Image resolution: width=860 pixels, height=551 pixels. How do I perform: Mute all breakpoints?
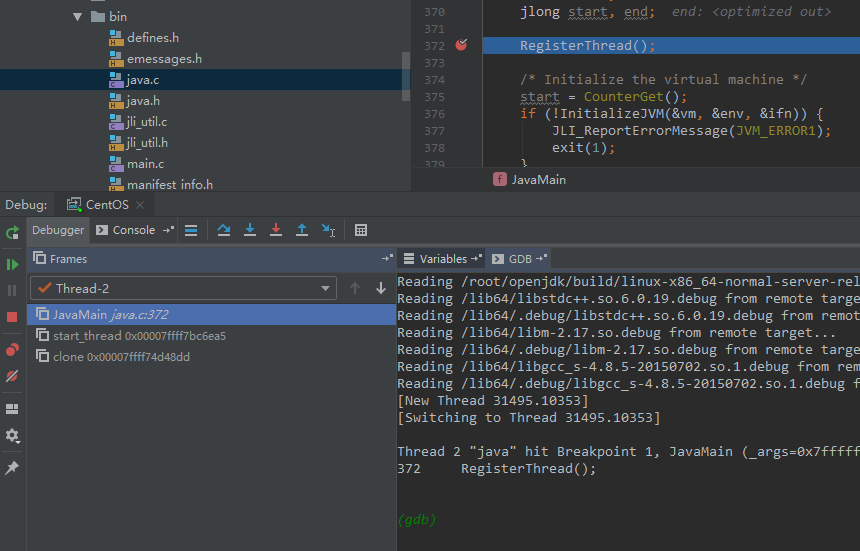[x=12, y=376]
